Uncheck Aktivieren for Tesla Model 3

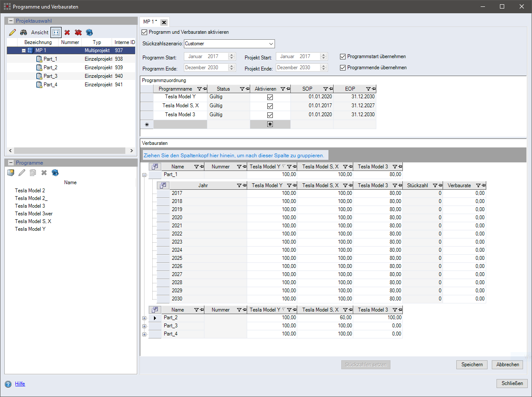[x=270, y=115]
